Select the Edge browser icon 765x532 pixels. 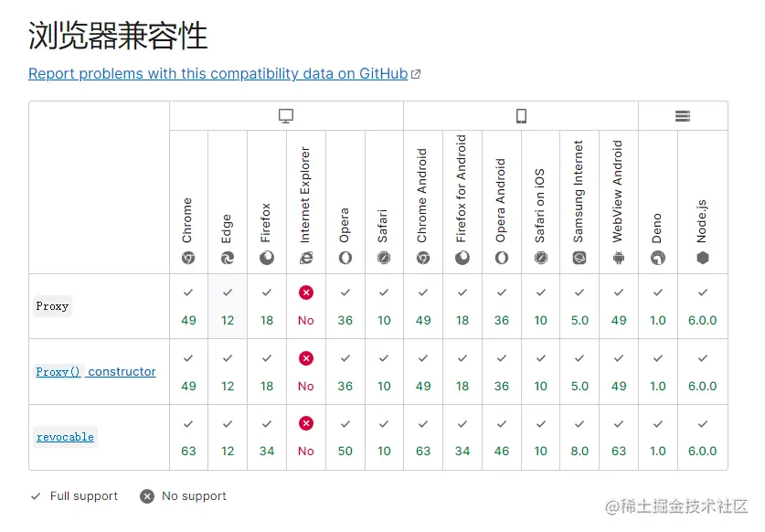coord(228,258)
